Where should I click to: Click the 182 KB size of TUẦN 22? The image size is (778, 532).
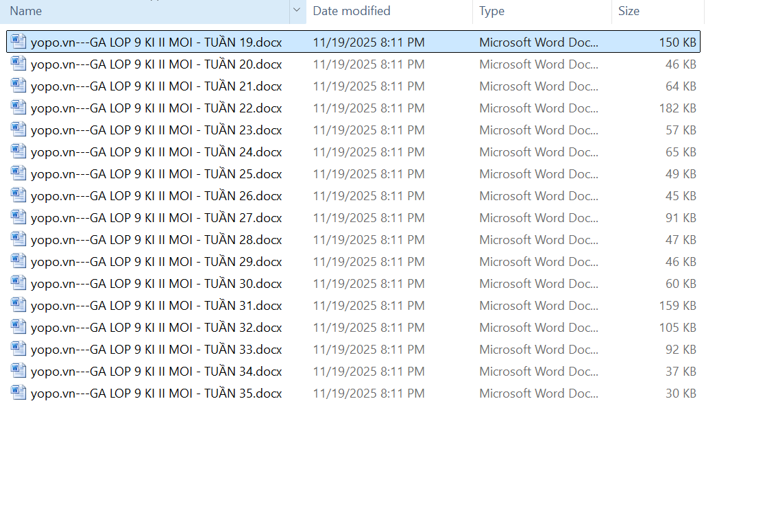point(677,108)
